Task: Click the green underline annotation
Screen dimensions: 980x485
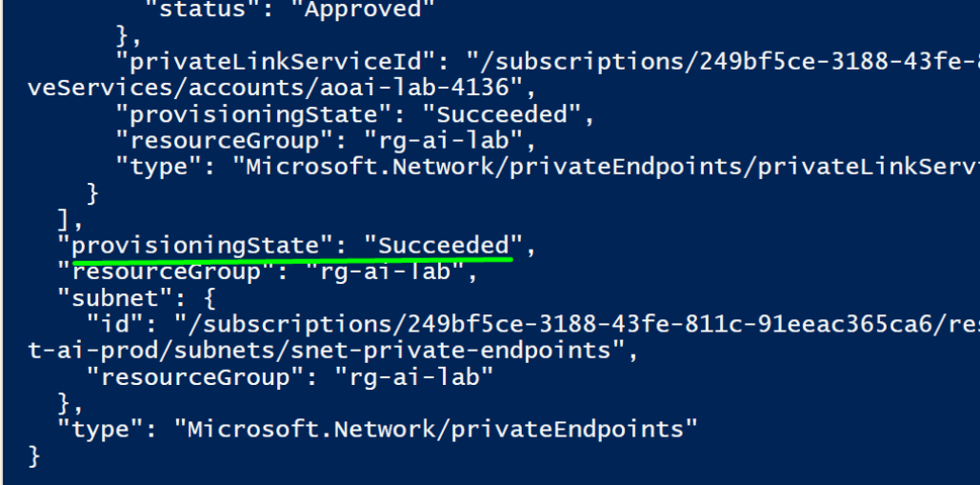Action: [292, 261]
